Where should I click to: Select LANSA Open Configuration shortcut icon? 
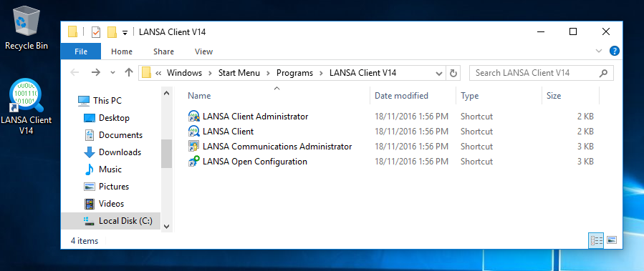193,162
